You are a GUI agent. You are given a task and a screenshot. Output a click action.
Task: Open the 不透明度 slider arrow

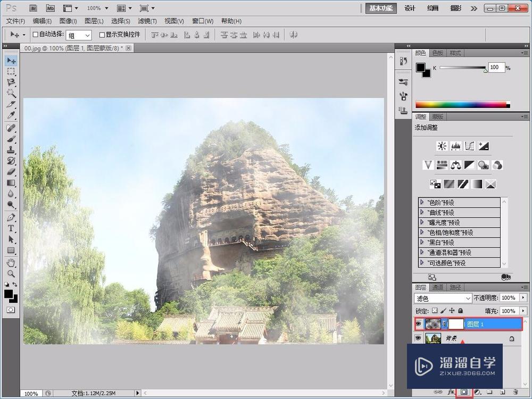point(523,297)
